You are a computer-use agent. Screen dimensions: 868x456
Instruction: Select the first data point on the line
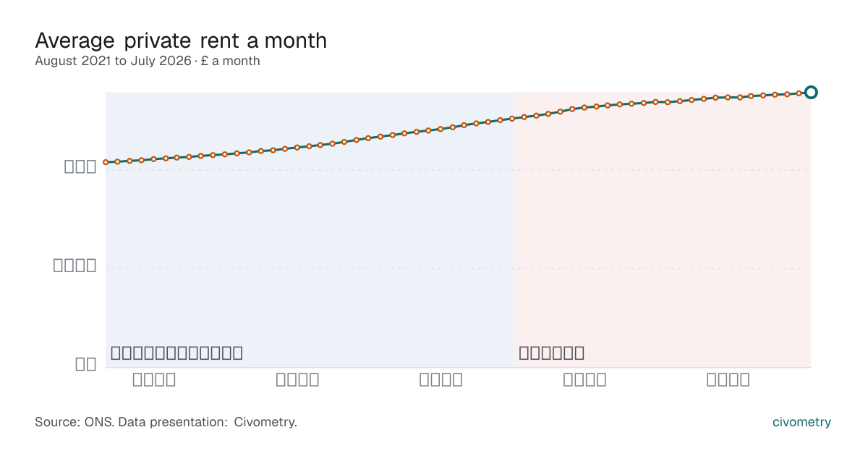point(106,162)
